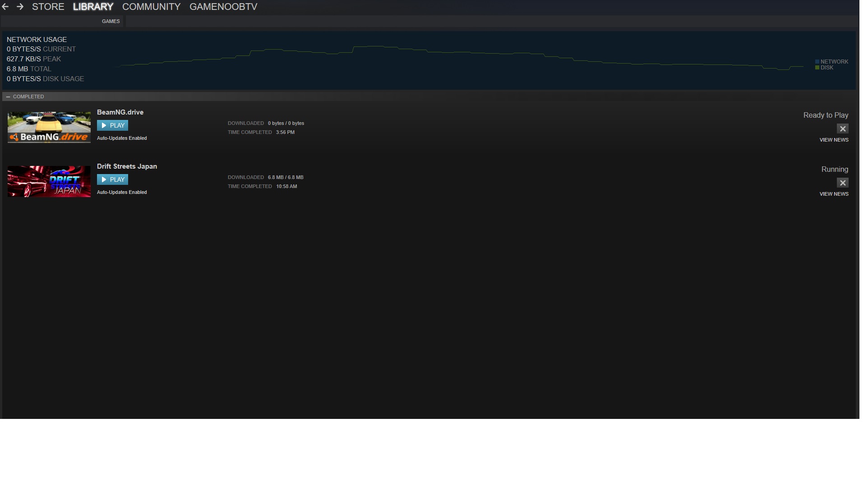This screenshot has width=868, height=487.
Task: Click Auto-Updates Enabled under BeamNG.drive
Action: pos(122,138)
